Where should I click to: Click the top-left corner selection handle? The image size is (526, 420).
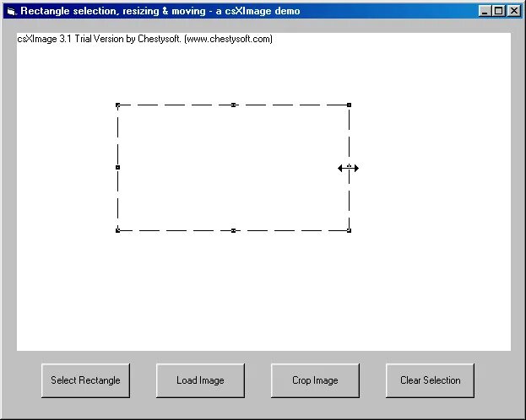pos(117,105)
